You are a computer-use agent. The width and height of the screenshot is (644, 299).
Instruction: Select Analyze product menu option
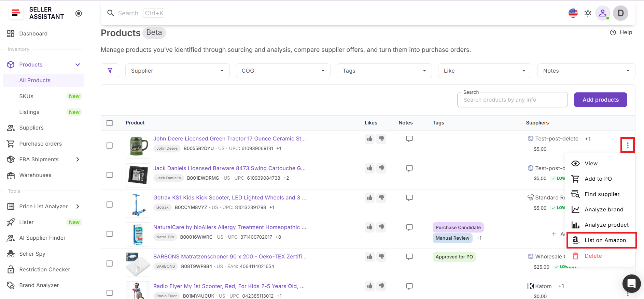[600, 225]
